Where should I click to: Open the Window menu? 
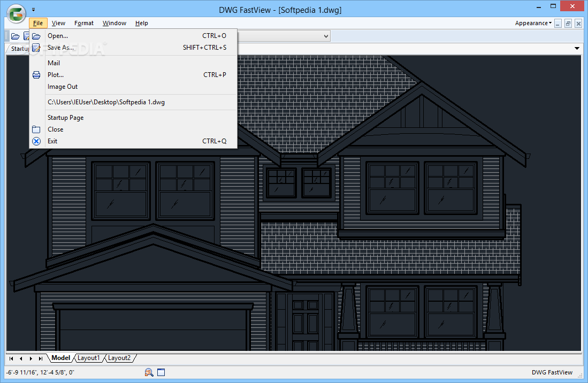coord(114,23)
